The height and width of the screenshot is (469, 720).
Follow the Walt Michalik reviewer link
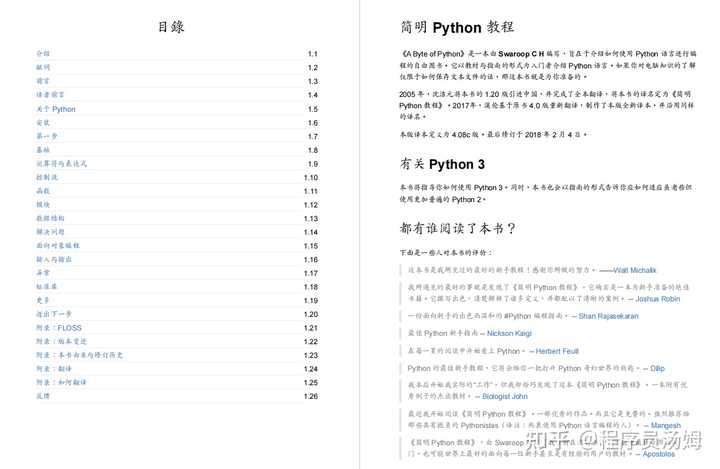[635, 270]
